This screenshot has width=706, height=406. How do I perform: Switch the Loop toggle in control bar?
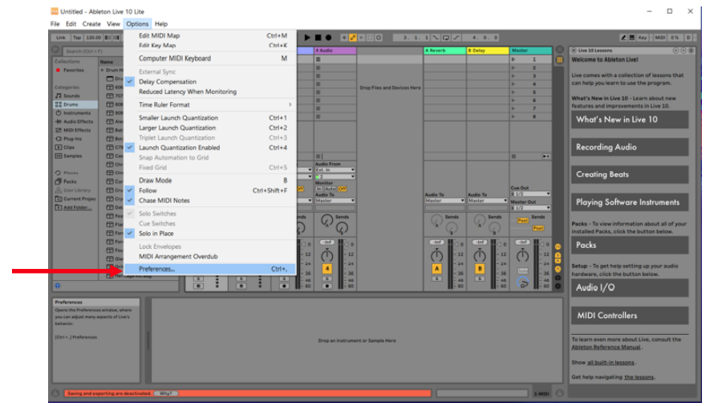coord(446,38)
